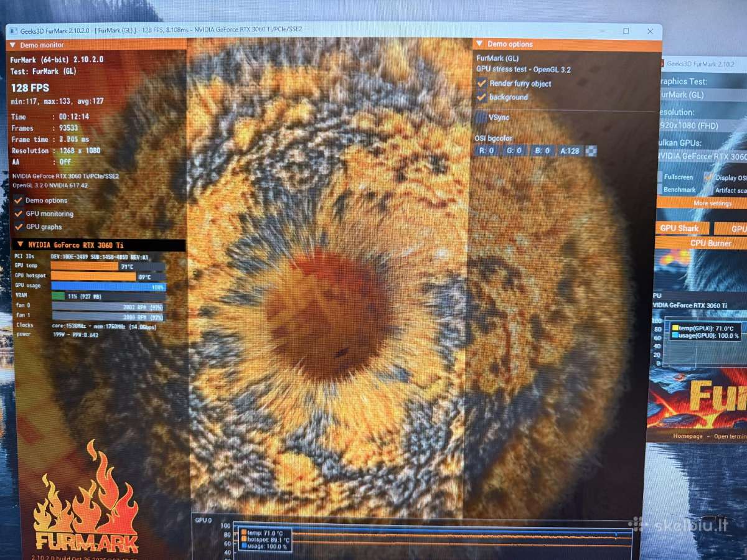747x560 pixels.
Task: Uncheck the Demo options checkbox in Demo monitor
Action: [18, 200]
